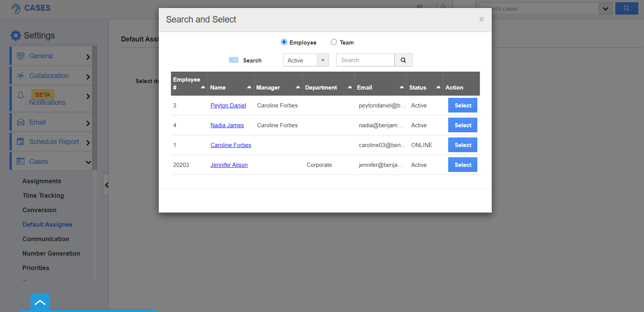Open Peyton Daniel profile link
Image resolution: width=644 pixels, height=312 pixels.
click(228, 106)
